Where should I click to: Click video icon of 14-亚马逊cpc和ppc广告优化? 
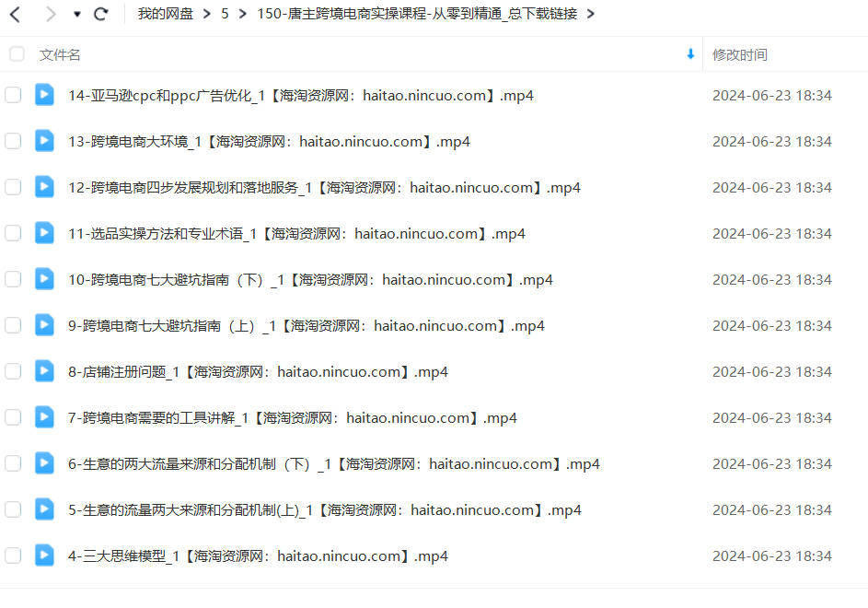point(44,95)
